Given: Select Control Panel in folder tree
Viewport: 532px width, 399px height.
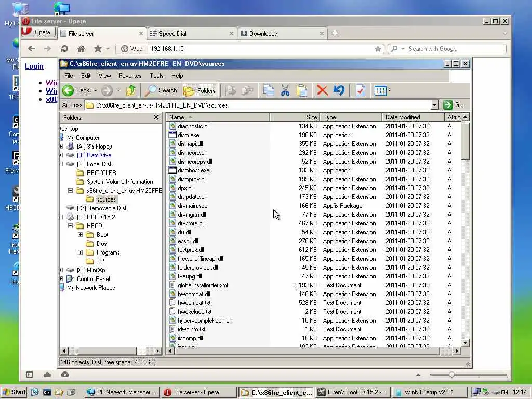Looking at the screenshot, I should [x=94, y=279].
